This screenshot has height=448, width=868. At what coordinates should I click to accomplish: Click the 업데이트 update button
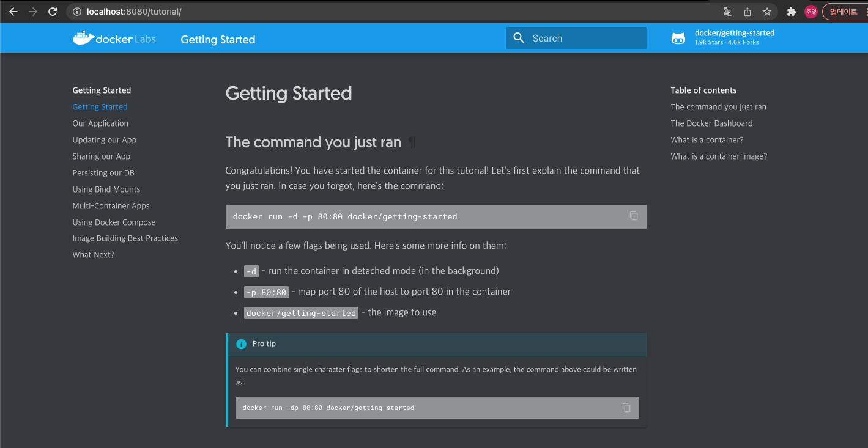(x=844, y=12)
